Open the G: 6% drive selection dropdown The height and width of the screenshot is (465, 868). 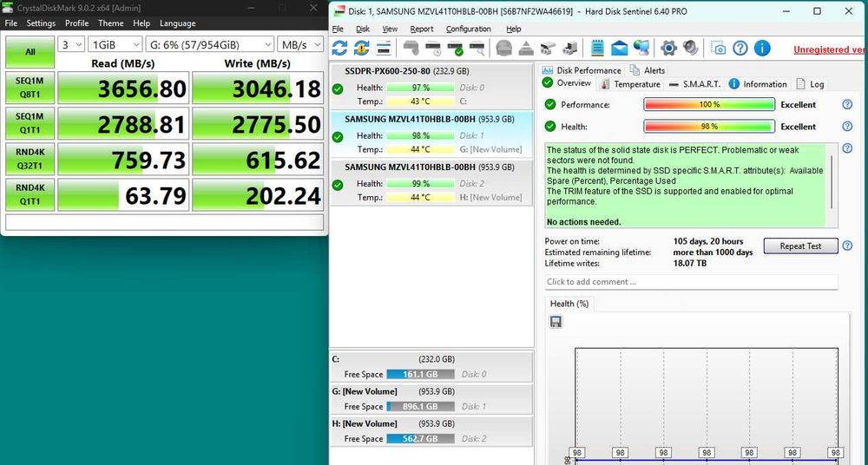(210, 45)
